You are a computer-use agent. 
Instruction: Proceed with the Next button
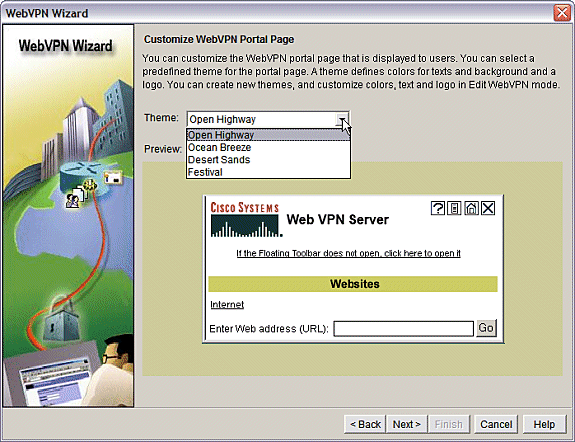406,424
